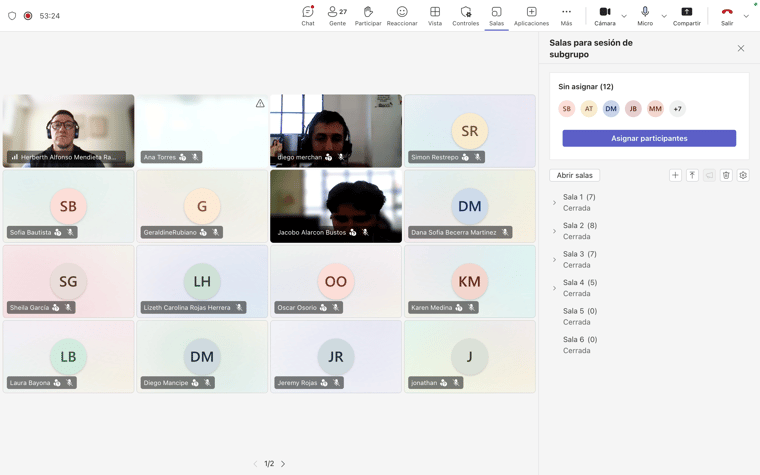This screenshot has width=760, height=475.
Task: Select the Sala 6 (0) row
Action: coord(649,345)
